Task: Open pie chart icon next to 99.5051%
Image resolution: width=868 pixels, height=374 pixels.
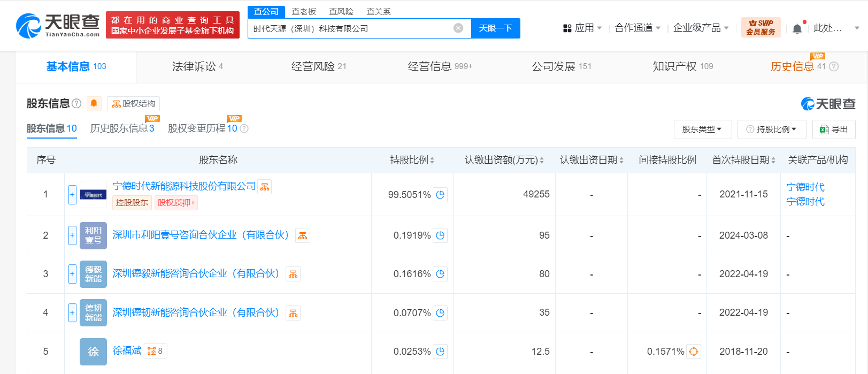Action: coord(440,195)
